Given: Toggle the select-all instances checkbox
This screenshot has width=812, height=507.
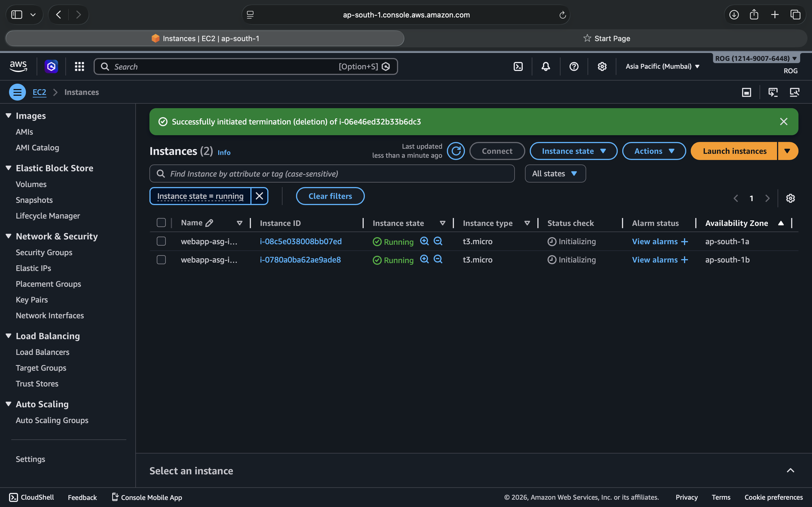Looking at the screenshot, I should tap(161, 223).
